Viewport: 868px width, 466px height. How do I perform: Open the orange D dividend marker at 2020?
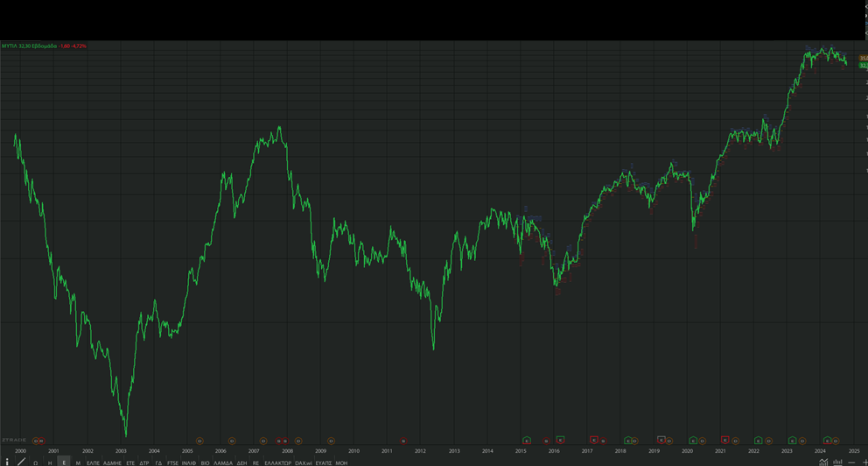[x=703, y=441]
